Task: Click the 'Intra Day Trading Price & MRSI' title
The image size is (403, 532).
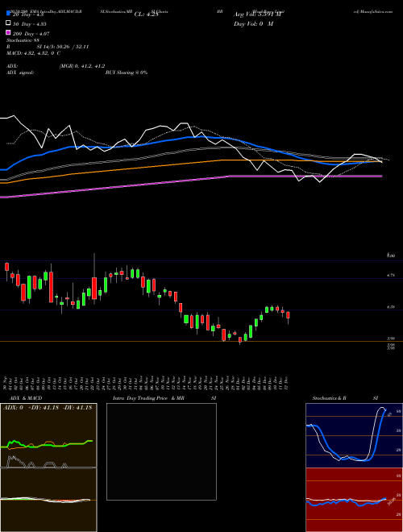Action: click(x=164, y=398)
